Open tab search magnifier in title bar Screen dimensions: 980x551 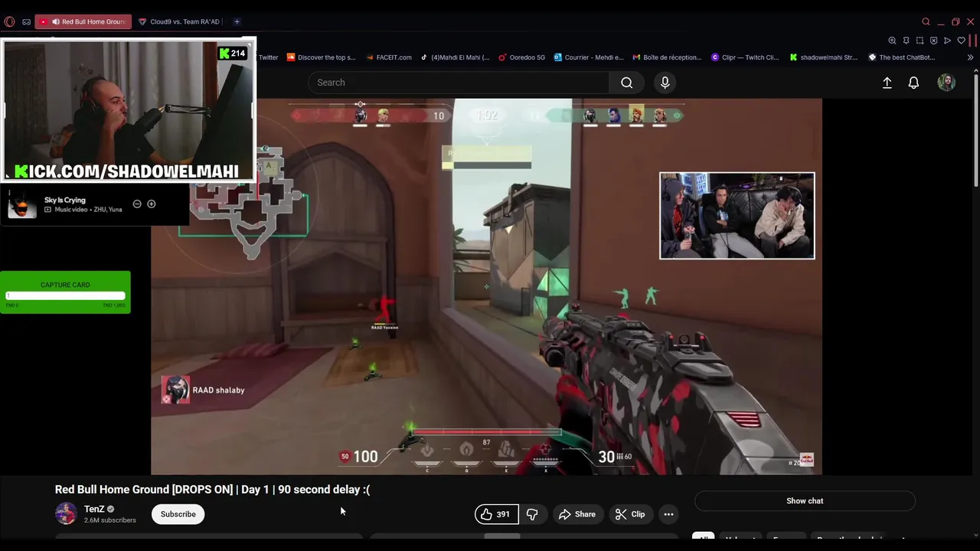point(926,21)
